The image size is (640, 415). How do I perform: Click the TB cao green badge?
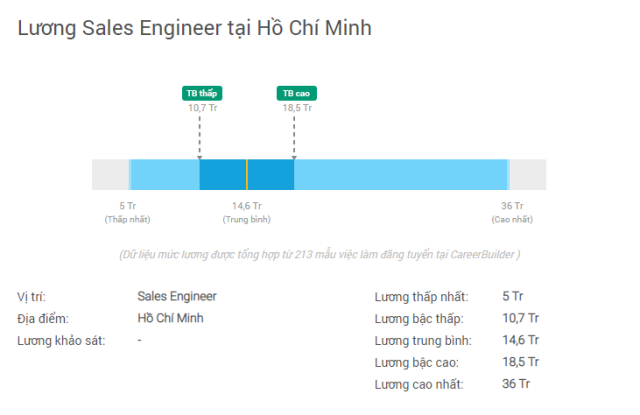pyautogui.click(x=297, y=93)
